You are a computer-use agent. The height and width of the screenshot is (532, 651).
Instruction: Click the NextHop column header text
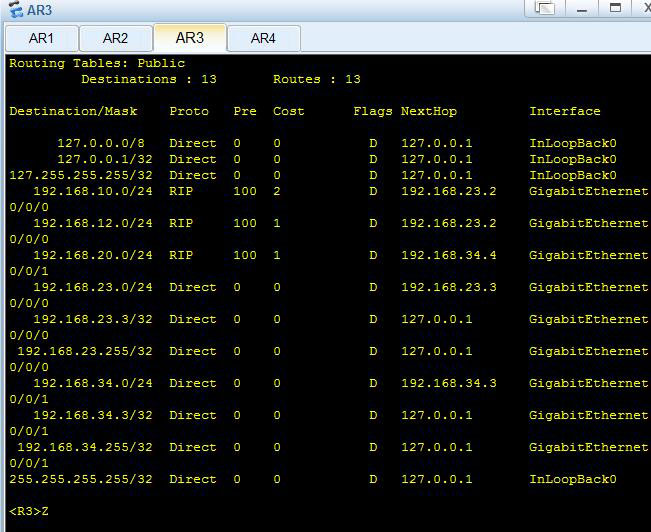[x=428, y=111]
